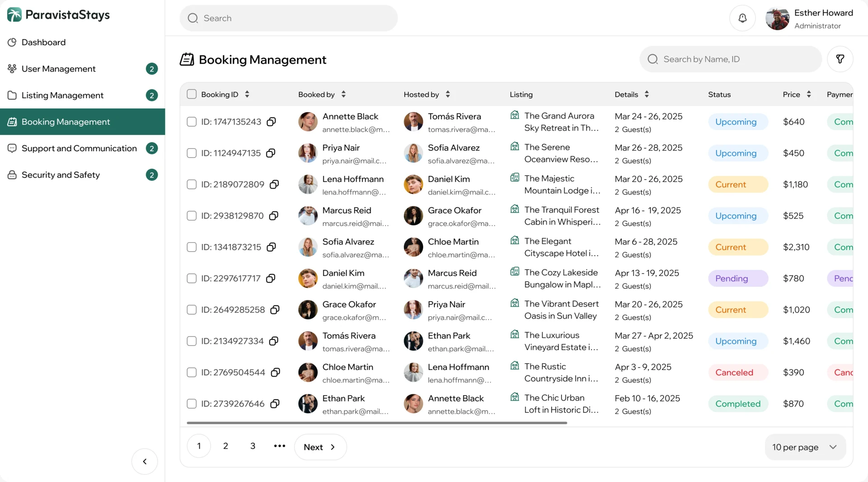Sort by Price column arrows

pyautogui.click(x=809, y=94)
